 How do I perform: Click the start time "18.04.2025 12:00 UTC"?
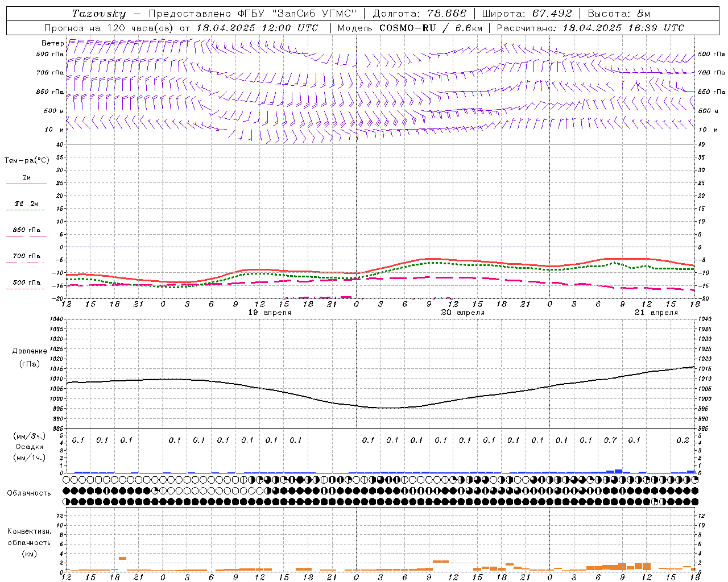pos(258,28)
